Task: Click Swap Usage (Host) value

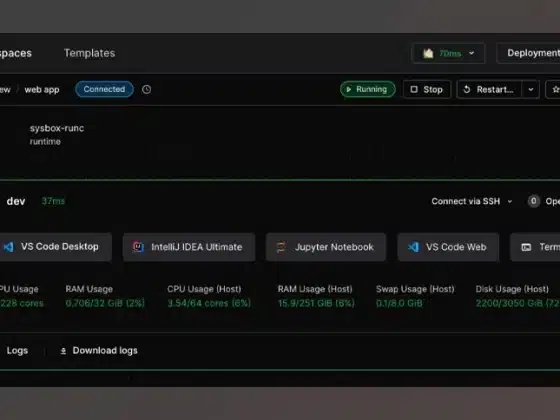Action: [x=399, y=304]
